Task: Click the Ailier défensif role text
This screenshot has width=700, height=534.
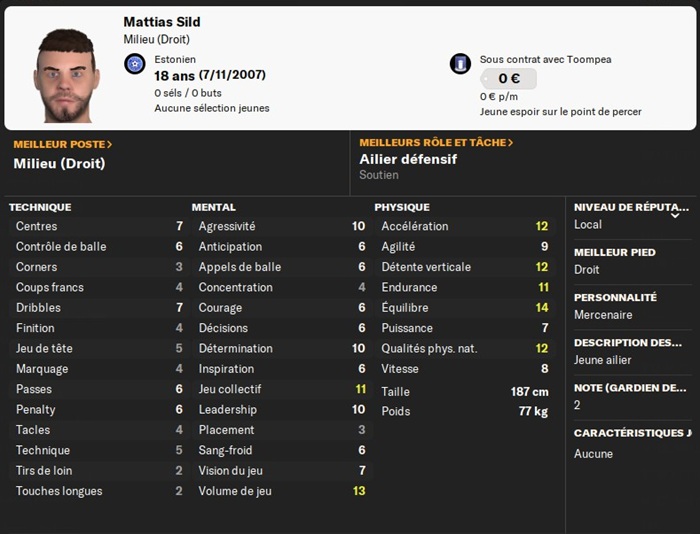Action: point(408,159)
